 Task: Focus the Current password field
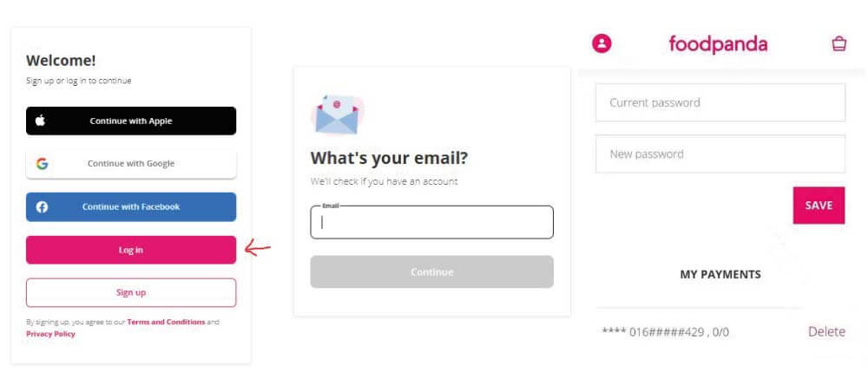(720, 102)
